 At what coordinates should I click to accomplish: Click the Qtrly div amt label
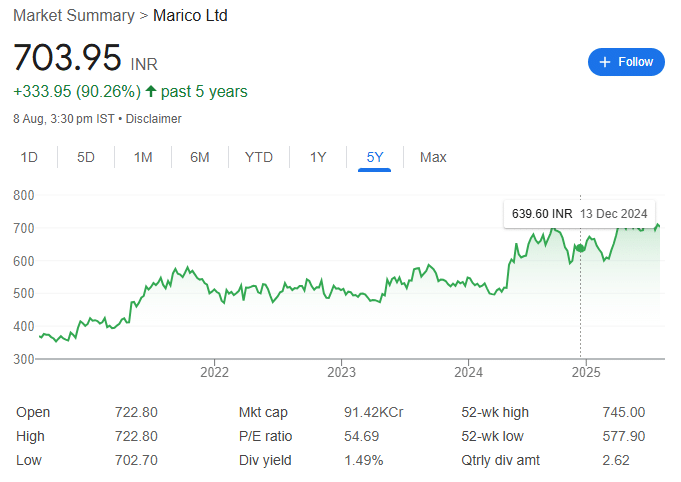(x=500, y=460)
